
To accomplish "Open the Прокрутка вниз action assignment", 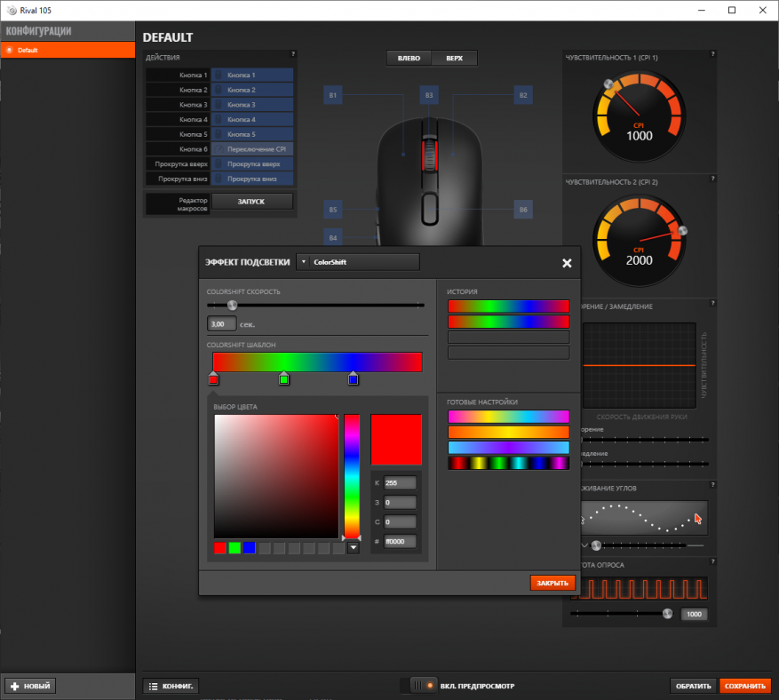I will (x=252, y=179).
